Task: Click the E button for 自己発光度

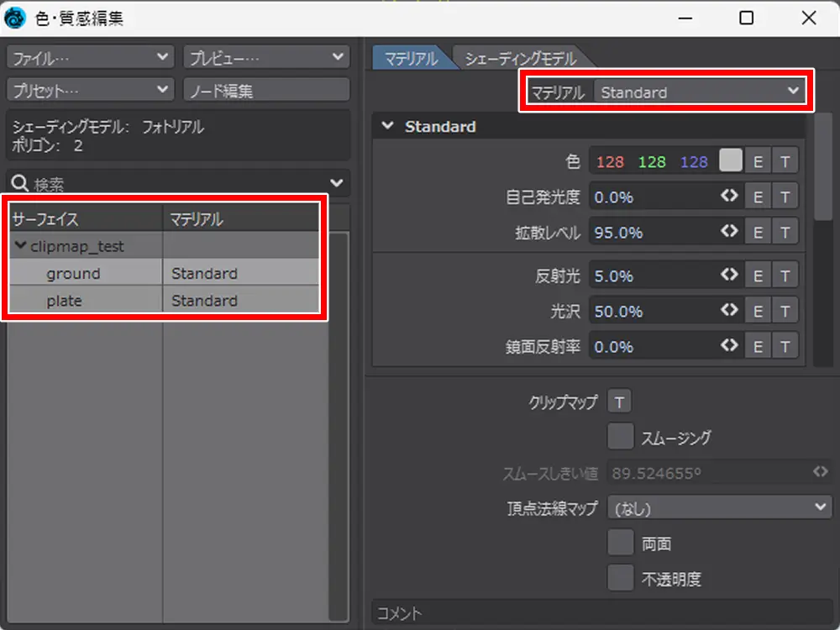Action: point(759,197)
